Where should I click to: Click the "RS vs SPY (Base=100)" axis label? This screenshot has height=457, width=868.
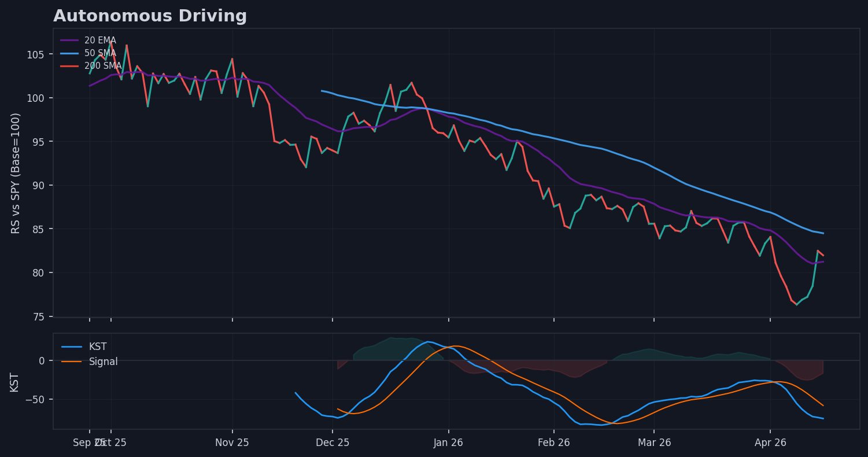click(16, 173)
